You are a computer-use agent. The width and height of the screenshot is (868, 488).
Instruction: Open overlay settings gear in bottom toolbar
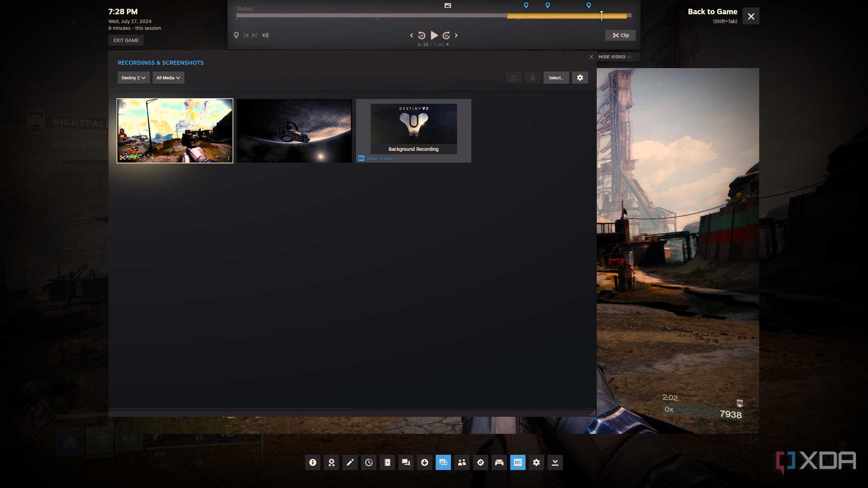(536, 462)
